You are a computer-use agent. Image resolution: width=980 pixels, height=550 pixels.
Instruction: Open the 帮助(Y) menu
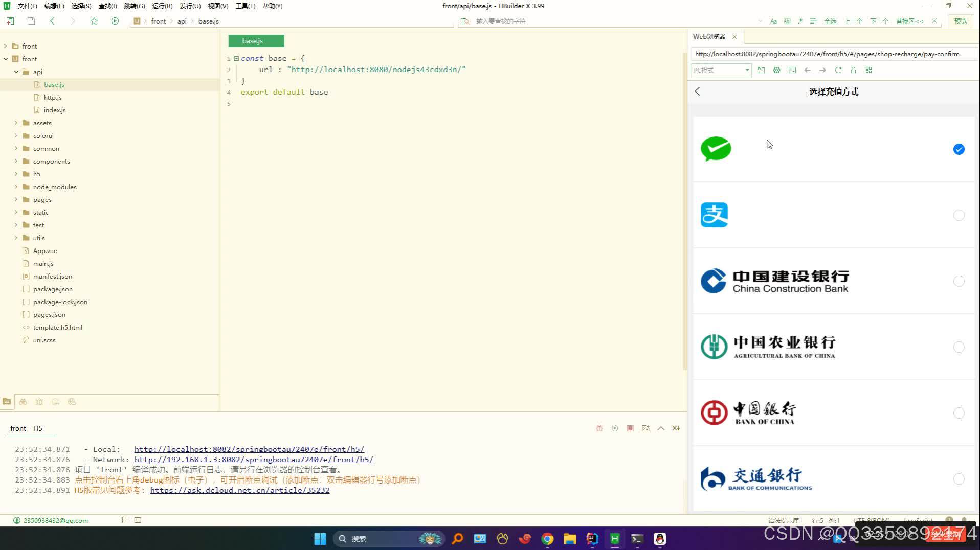click(x=272, y=6)
